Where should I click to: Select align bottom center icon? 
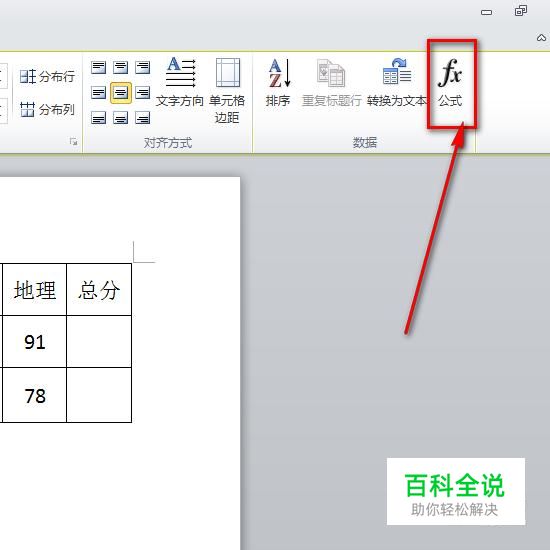pyautogui.click(x=121, y=118)
